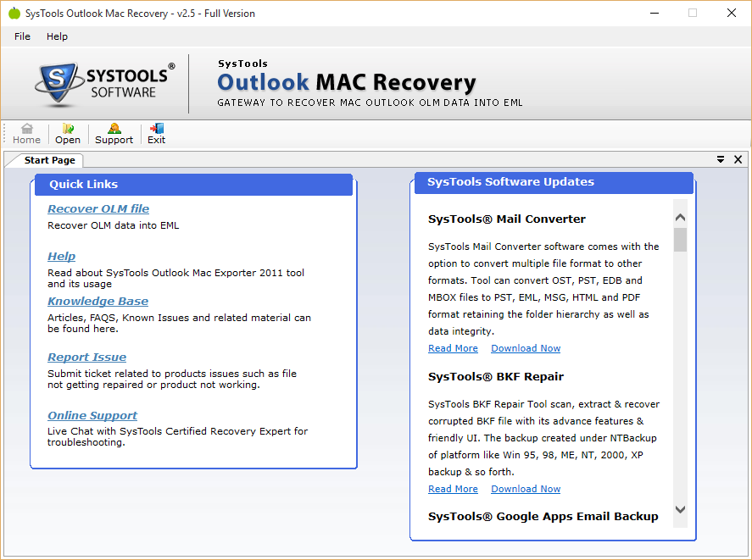This screenshot has width=752, height=560.
Task: Open the File menu
Action: tap(22, 36)
